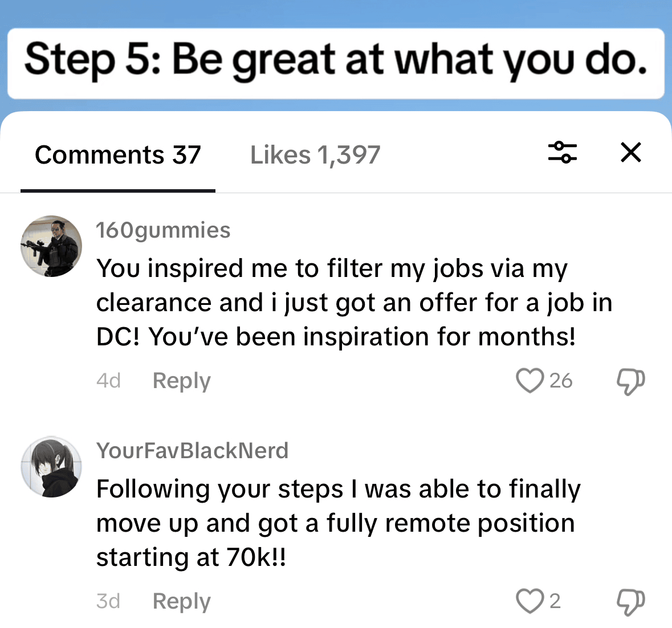Like the comment by 160gummies
Screen dimensions: 672x628
[x=530, y=381]
